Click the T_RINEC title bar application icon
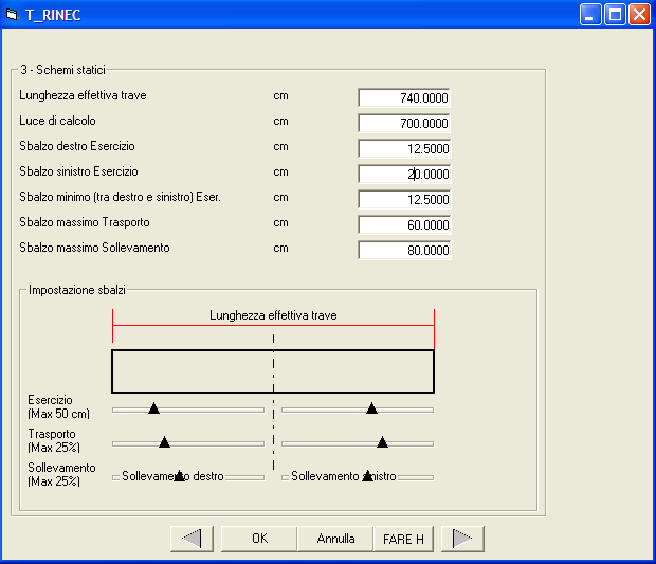 (12, 15)
